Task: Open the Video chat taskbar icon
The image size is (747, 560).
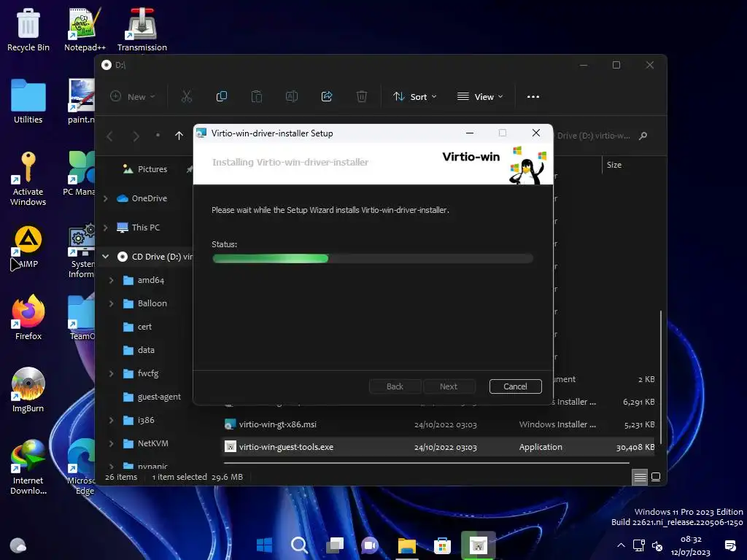Action: (370, 545)
